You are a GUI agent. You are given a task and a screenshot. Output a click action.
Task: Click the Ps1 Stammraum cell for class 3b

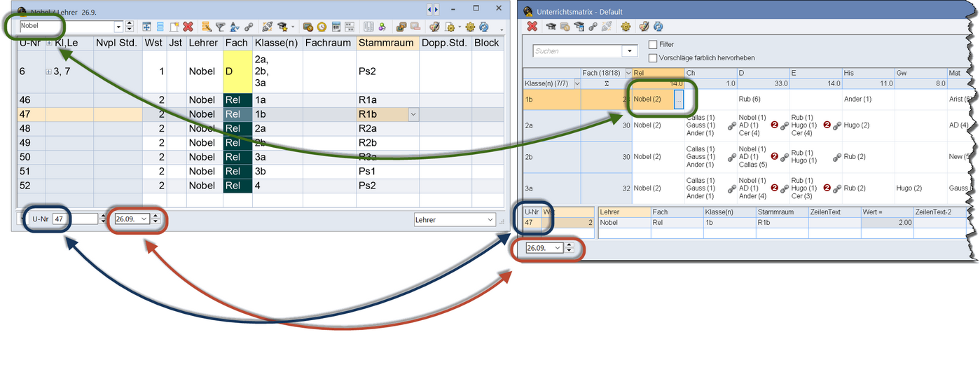[387, 172]
